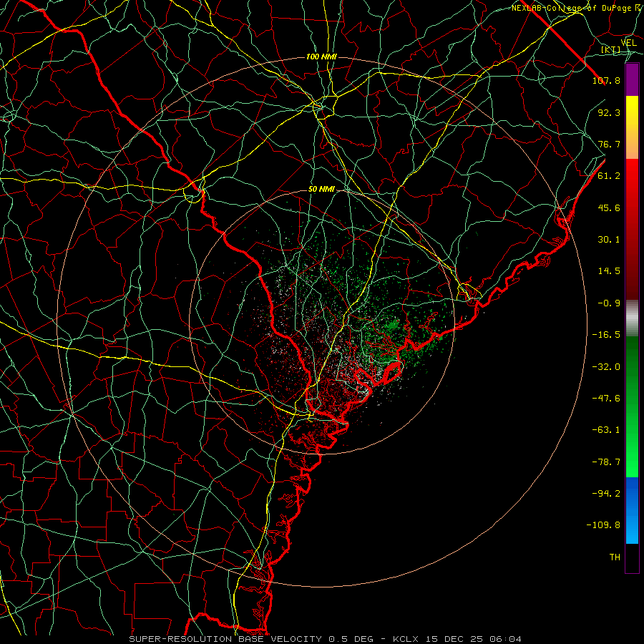Click the Super-Resolution Base Velocity caption text
This screenshot has height=644, width=644.
tap(326, 639)
